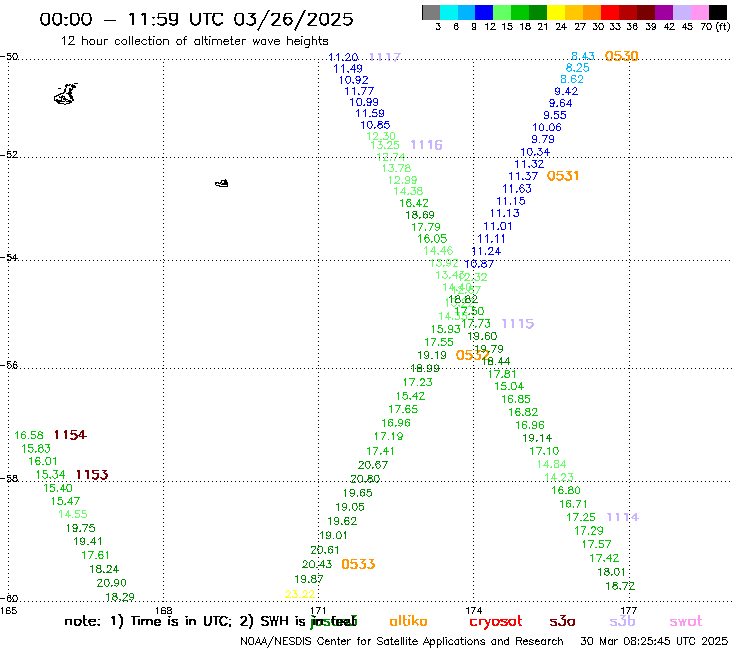Click the altika satellite legend label
The image size is (740, 650).
(408, 621)
